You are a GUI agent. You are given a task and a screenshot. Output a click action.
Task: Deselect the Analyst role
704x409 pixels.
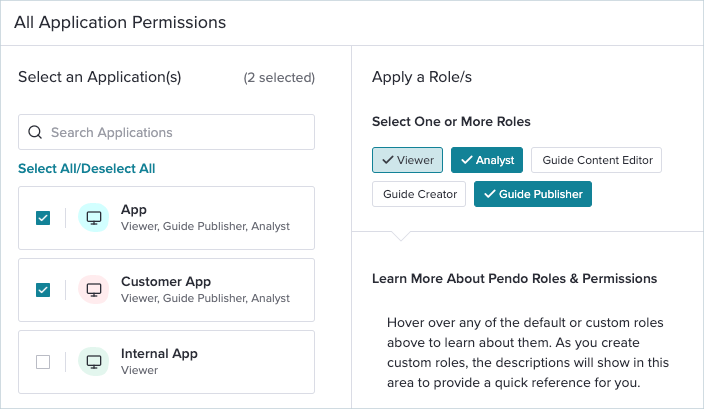pyautogui.click(x=487, y=160)
